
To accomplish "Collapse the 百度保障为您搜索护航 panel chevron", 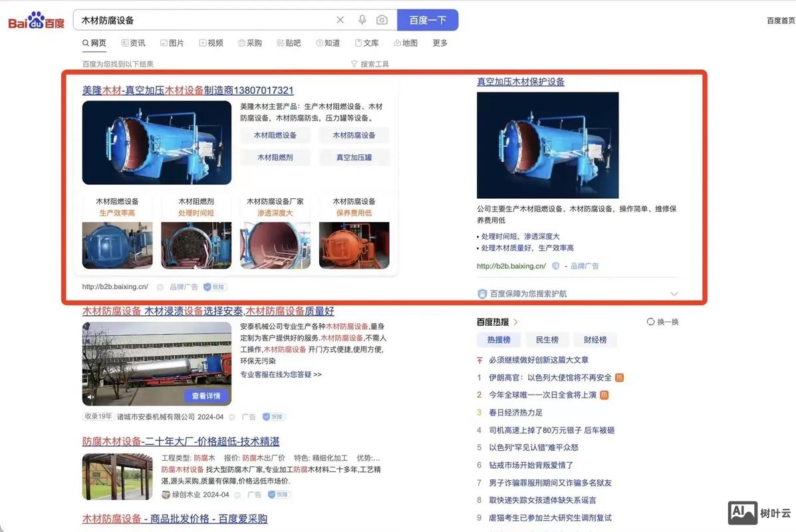I will click(674, 293).
